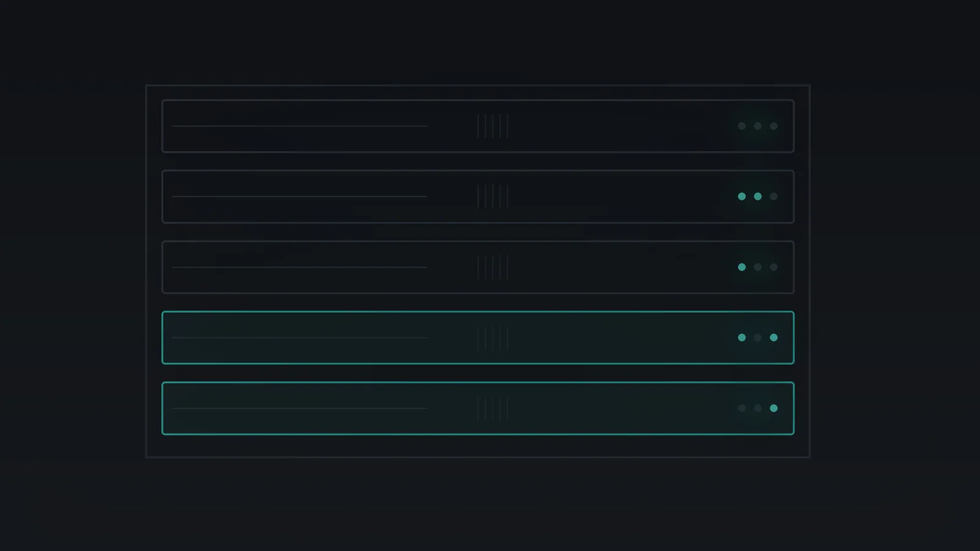This screenshot has height=551, width=980.
Task: Toggle the dim middle dot on upper highlighted unit
Action: pyautogui.click(x=758, y=337)
